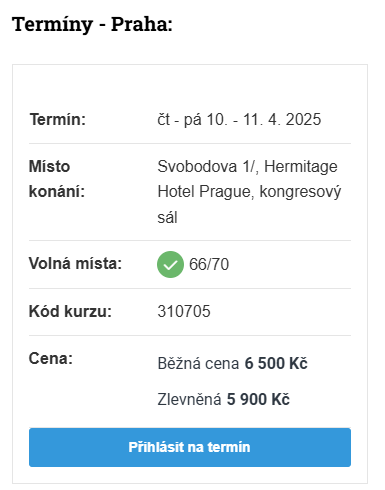Click the čt - pá weekday abbreviation
Screen dimensions: 385x490
point(179,120)
